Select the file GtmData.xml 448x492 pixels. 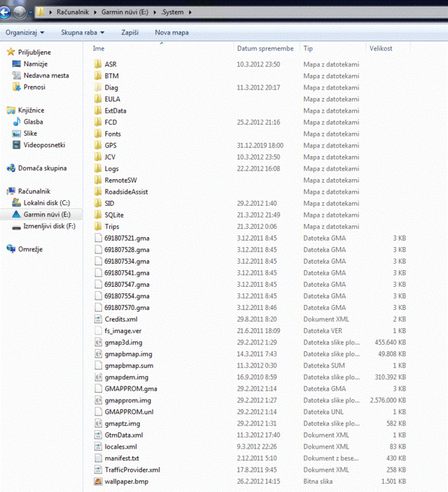point(124,435)
